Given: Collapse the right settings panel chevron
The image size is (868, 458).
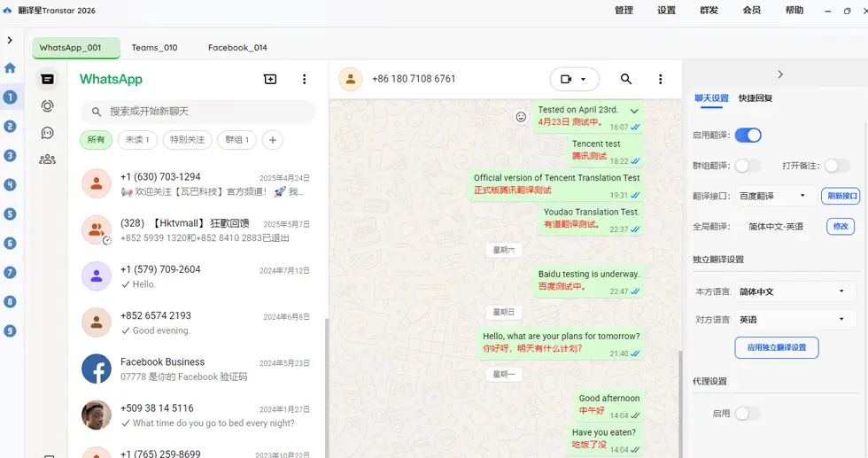Looking at the screenshot, I should (780, 74).
